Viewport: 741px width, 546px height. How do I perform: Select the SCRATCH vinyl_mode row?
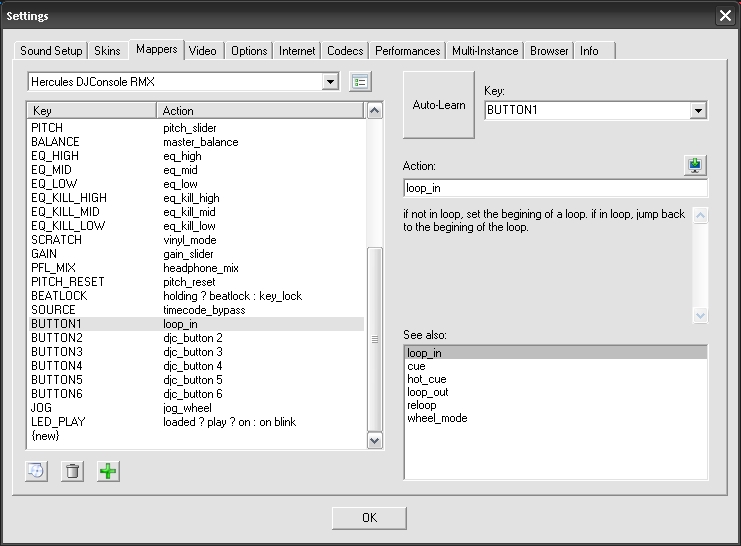pos(196,240)
